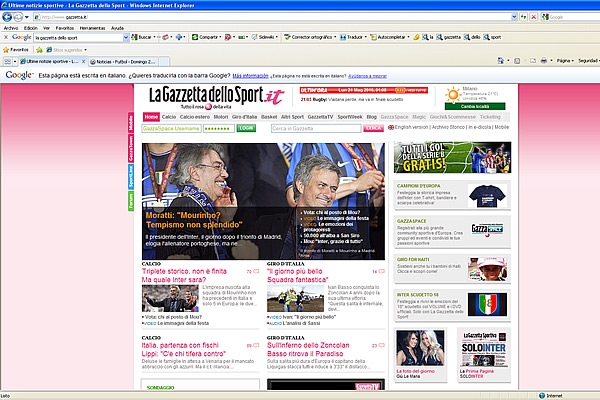Expand the address bar history dropdown
The image size is (600, 400).
pos(514,17)
